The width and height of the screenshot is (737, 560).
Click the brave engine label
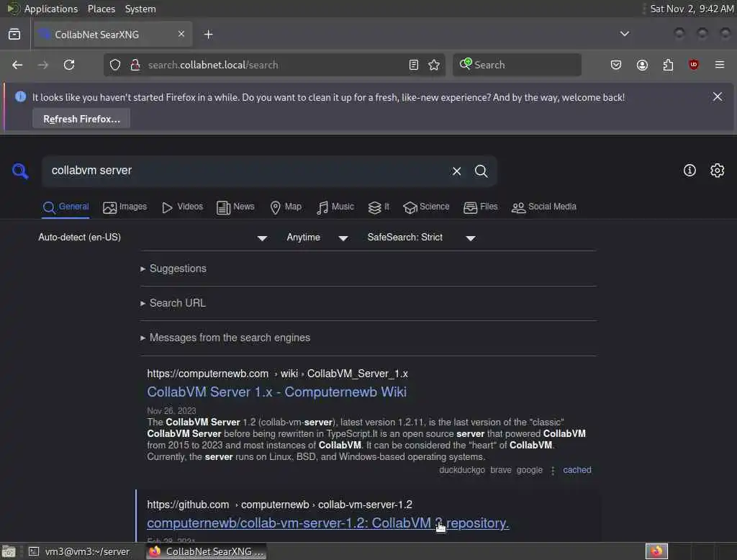[501, 470]
